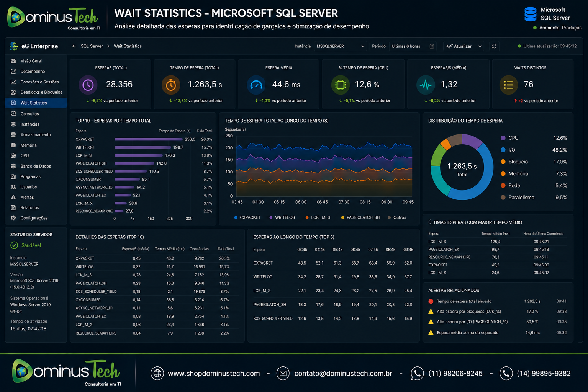This screenshot has height=392, width=588.
Task: Click the Alertas triangle icon
Action: click(13, 197)
